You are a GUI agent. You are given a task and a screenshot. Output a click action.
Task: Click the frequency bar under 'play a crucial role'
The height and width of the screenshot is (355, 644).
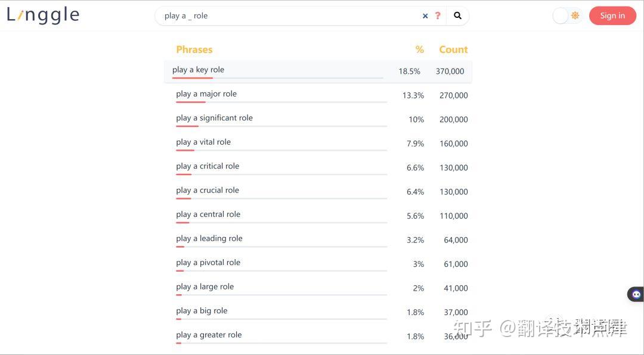(281, 198)
